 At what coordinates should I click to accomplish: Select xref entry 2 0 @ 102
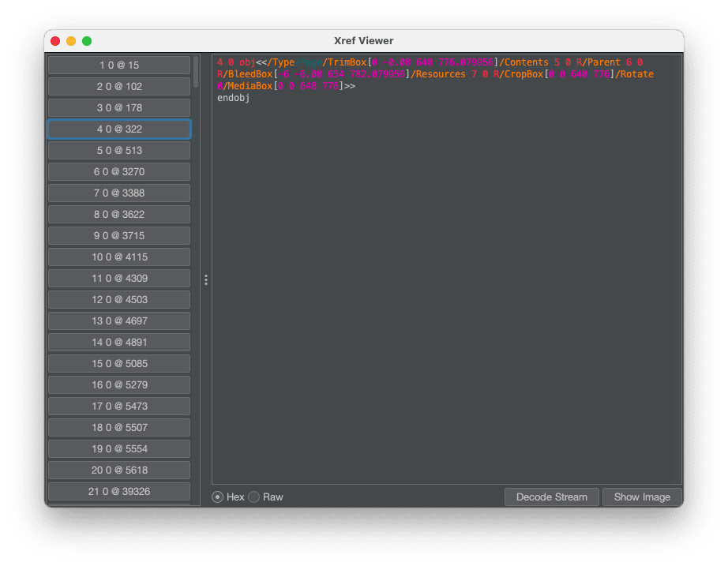coord(118,86)
